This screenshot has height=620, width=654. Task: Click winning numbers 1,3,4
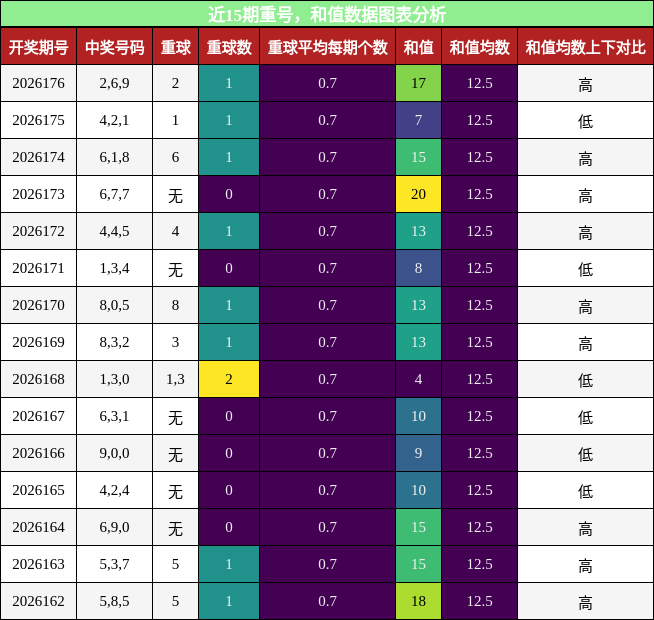pyautogui.click(x=114, y=268)
